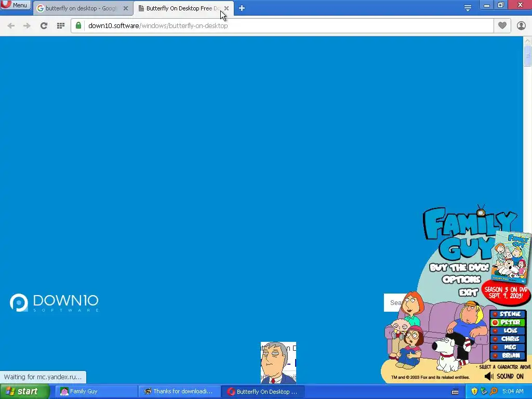This screenshot has height=399, width=532.
Task: Go forward to the next page
Action: tap(27, 26)
